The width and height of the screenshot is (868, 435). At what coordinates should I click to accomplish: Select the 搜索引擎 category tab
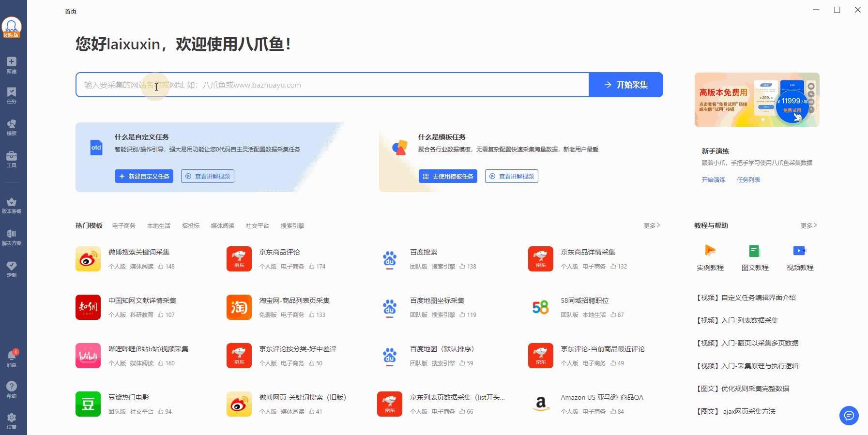pyautogui.click(x=292, y=226)
